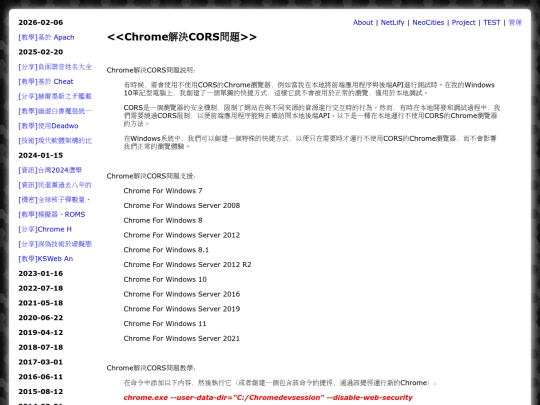Click 'Chrome For Windows Server 2008' item
540x405 pixels.
(x=182, y=206)
